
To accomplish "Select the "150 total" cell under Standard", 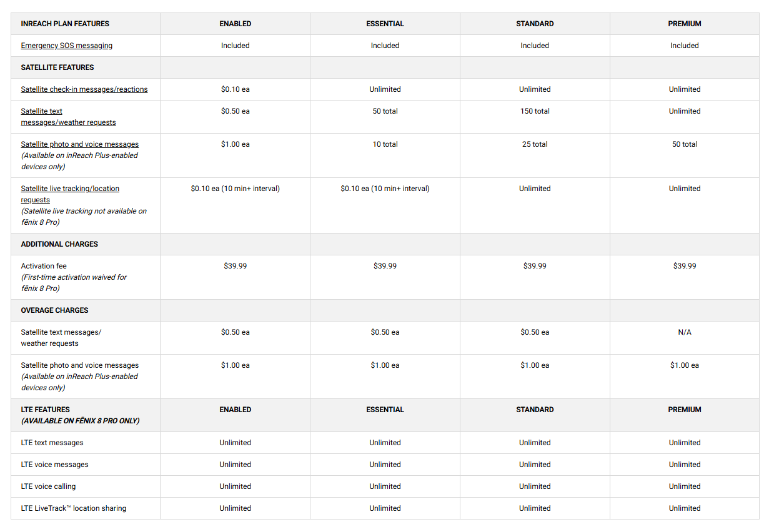I will 535,111.
